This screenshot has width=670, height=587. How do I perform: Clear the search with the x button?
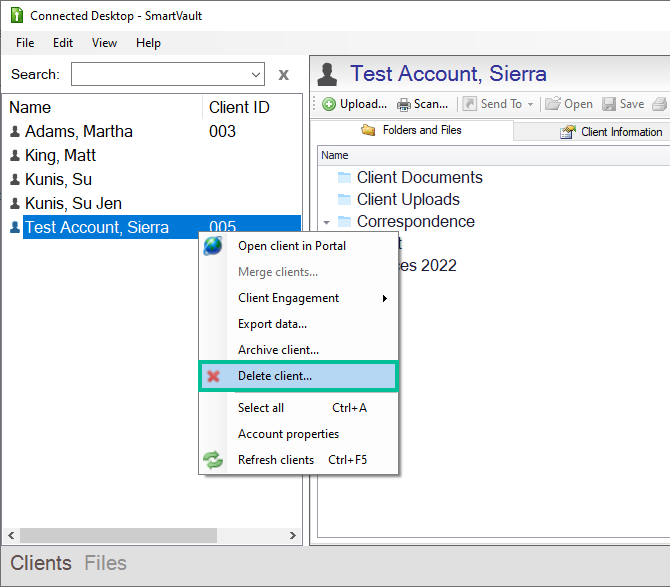(x=283, y=75)
